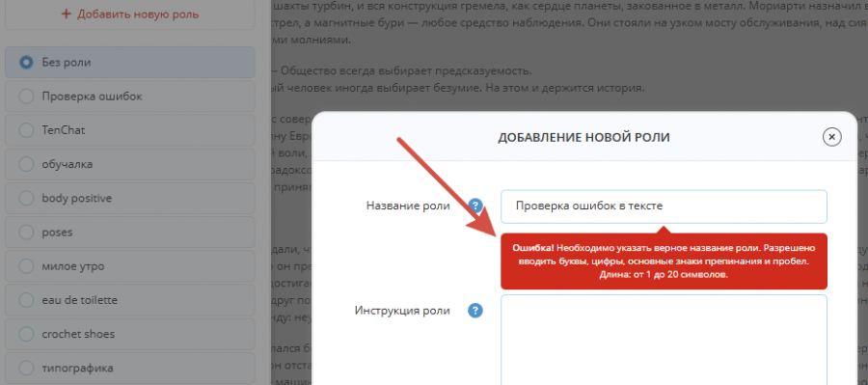Focus the Название роли text field

(664, 206)
